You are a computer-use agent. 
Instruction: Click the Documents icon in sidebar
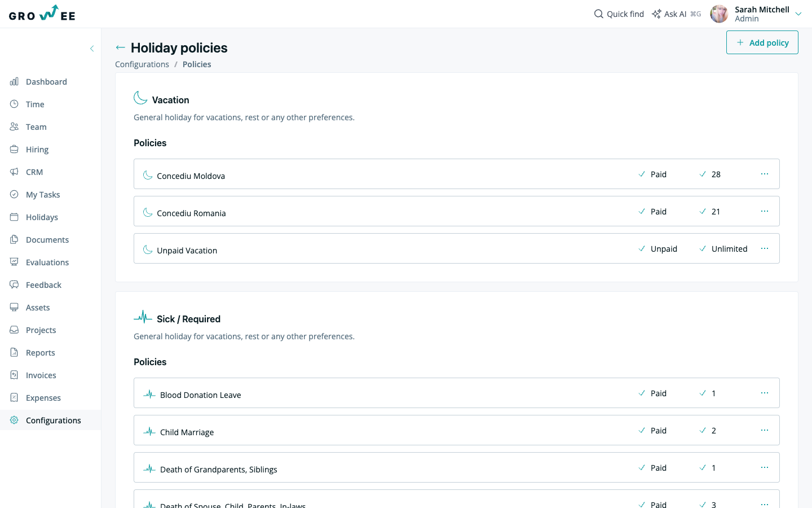tap(14, 239)
